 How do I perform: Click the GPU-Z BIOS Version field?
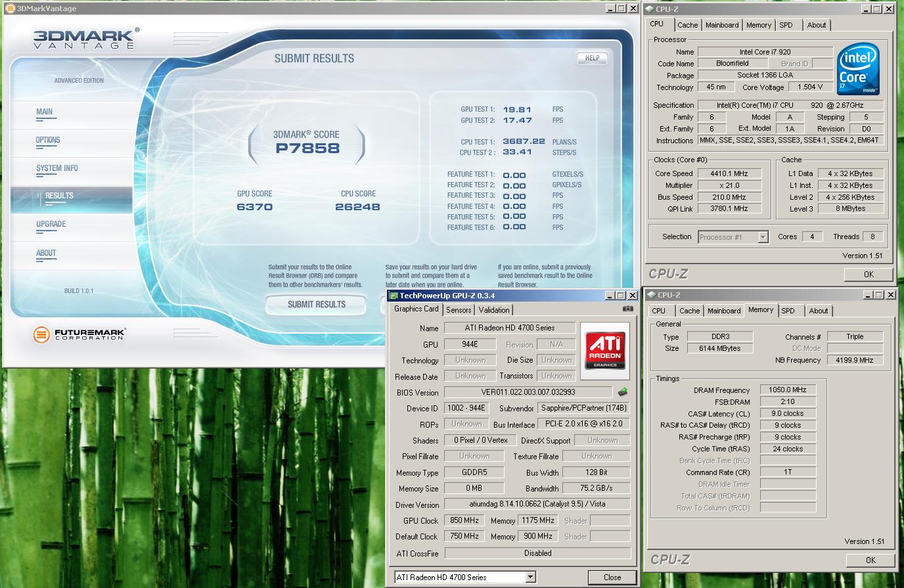[x=528, y=392]
